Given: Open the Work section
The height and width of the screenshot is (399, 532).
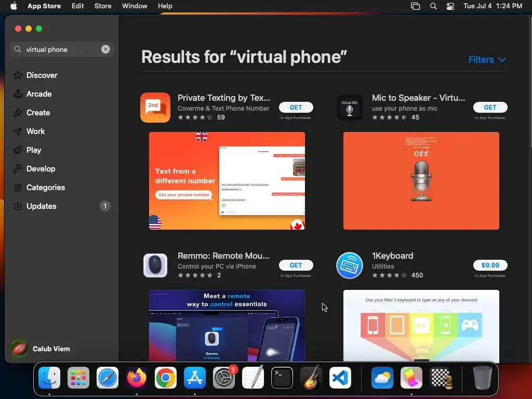Looking at the screenshot, I should [x=36, y=131].
